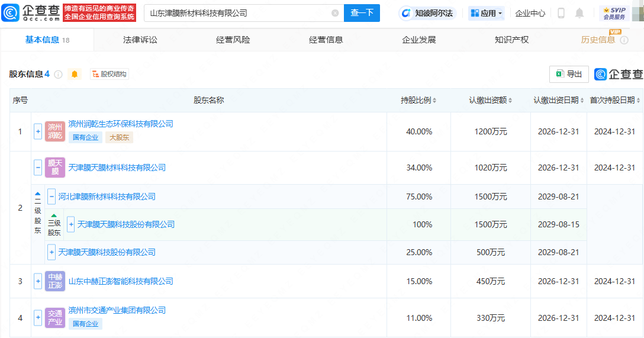Open 山东中赫正澎智能科技有限公司 link
The height and width of the screenshot is (338, 644).
coord(121,281)
